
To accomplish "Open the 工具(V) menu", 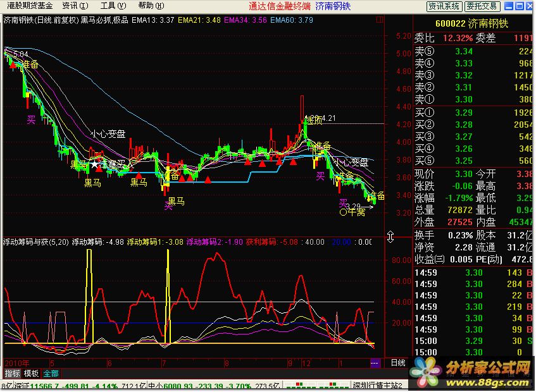I will click(113, 6).
